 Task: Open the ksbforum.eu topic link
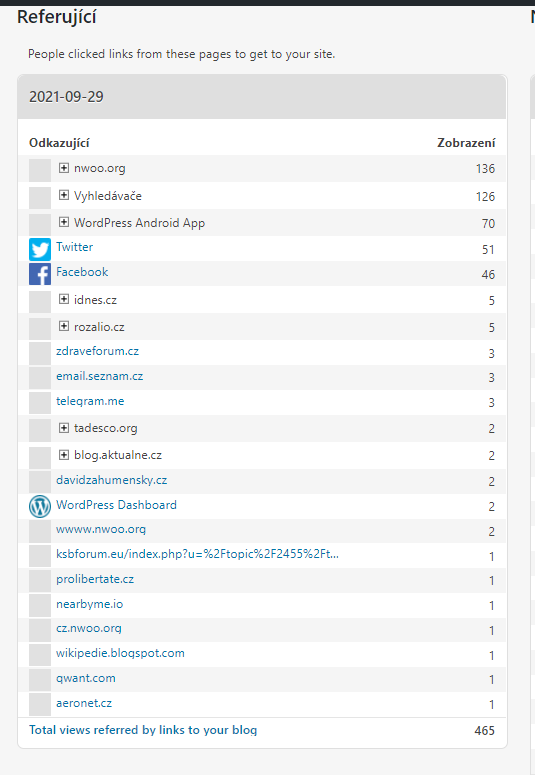click(197, 554)
